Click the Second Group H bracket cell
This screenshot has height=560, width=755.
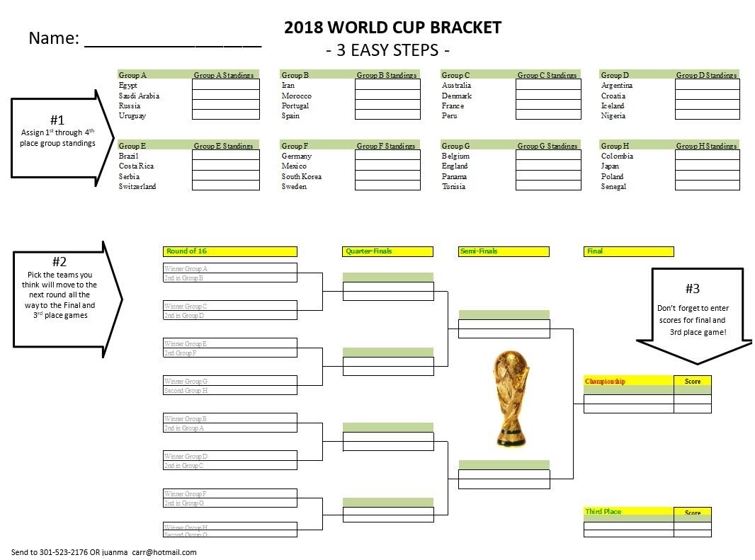(x=229, y=390)
